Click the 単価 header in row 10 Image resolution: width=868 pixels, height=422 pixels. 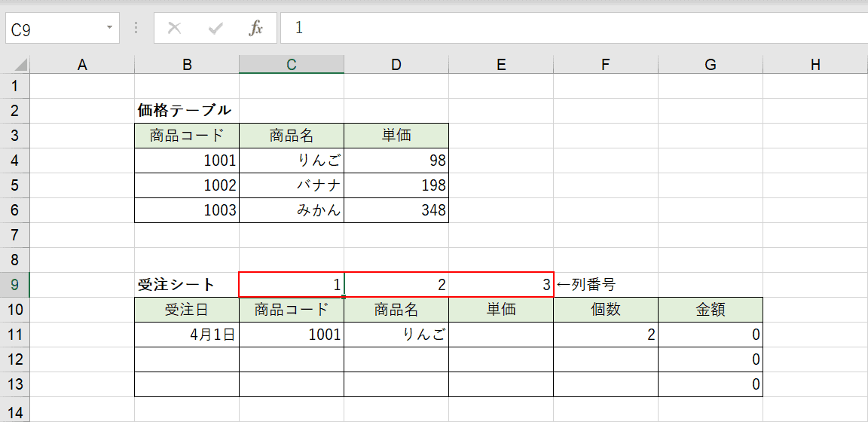(x=501, y=310)
